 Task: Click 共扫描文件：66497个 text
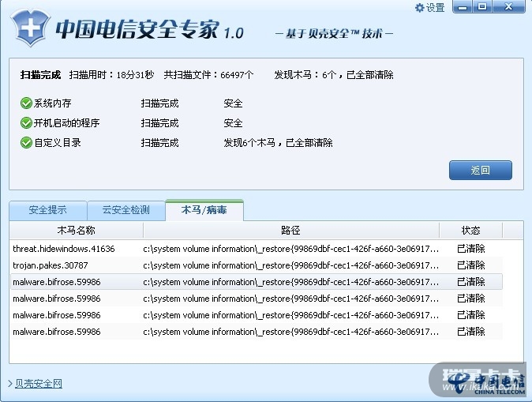tap(208, 75)
